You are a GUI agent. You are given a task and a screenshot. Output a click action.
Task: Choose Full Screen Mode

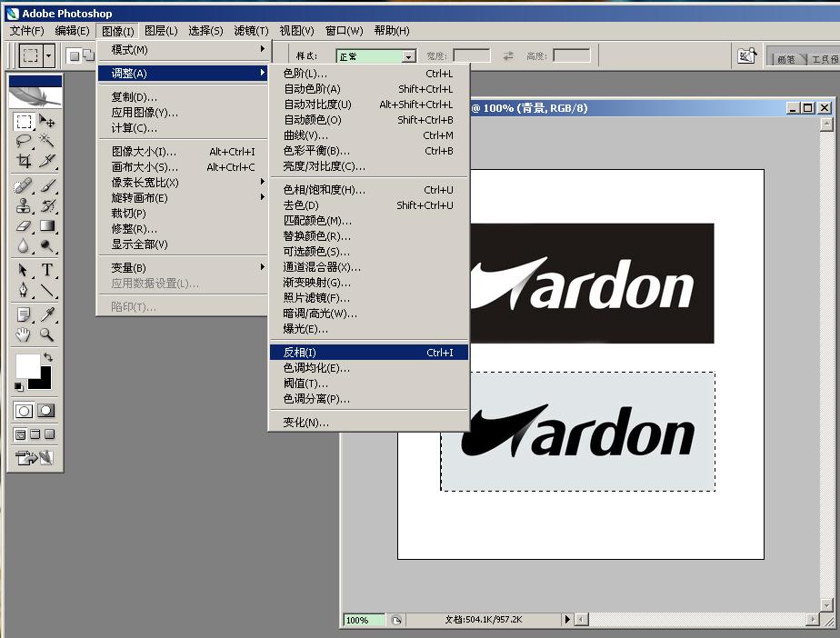(50, 434)
